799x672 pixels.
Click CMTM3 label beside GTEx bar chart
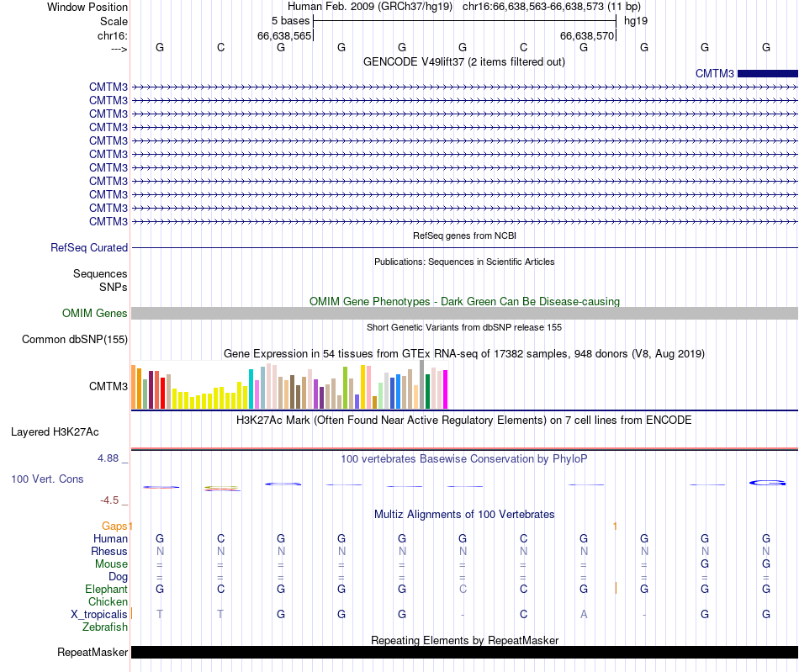[x=108, y=386]
